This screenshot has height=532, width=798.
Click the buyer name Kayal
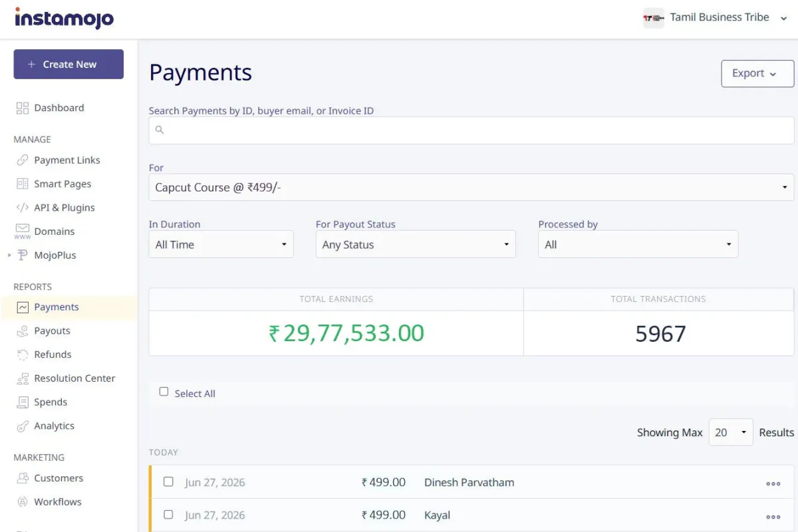pyautogui.click(x=437, y=515)
